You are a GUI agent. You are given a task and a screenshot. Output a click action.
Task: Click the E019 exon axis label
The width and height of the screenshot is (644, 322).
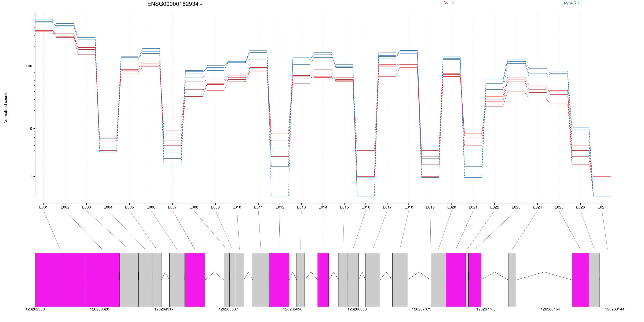[x=430, y=207]
